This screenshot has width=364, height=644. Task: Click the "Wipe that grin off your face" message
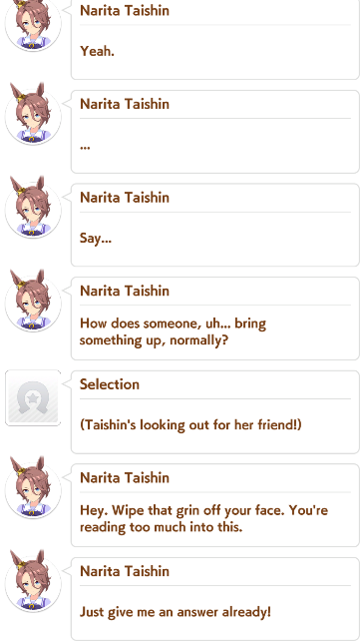click(x=203, y=518)
